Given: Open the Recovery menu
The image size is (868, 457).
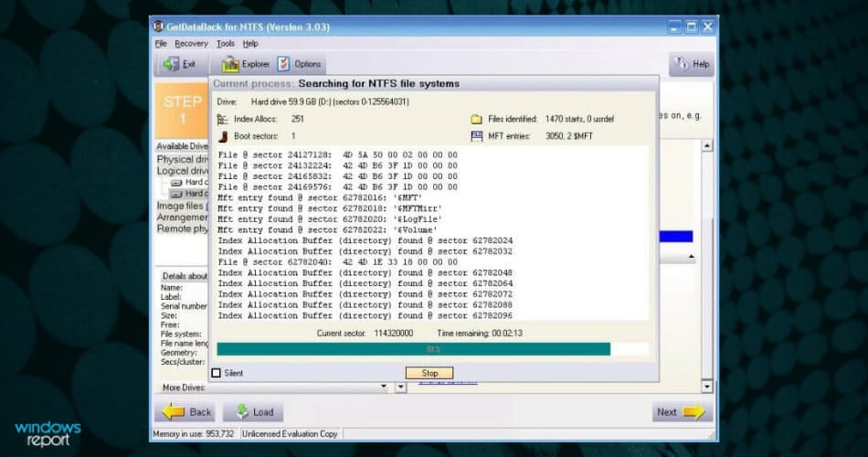Looking at the screenshot, I should (191, 43).
